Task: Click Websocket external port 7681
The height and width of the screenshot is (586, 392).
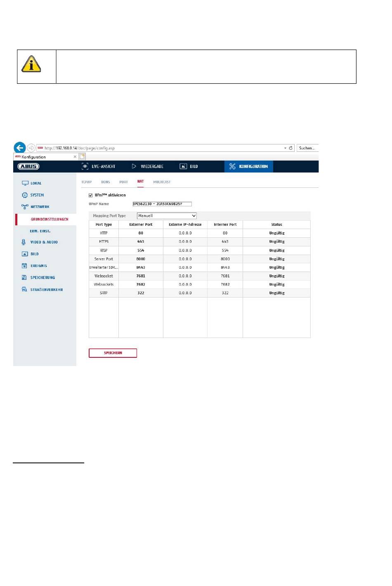Action: click(x=141, y=276)
